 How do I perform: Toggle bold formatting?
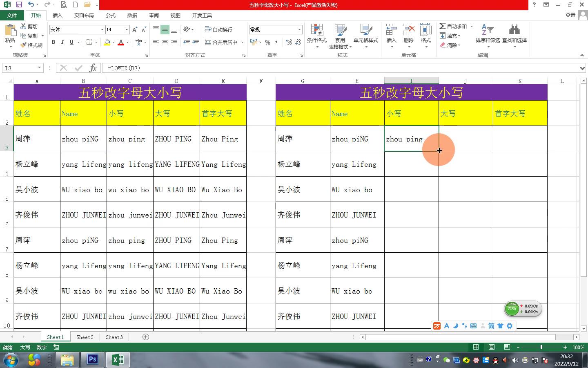pos(53,42)
